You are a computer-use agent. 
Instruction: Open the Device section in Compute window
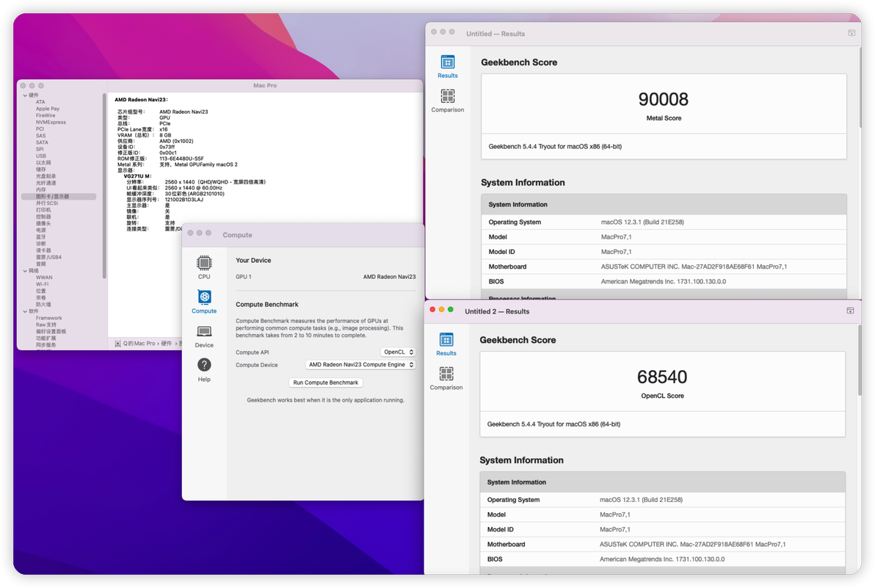(x=204, y=336)
